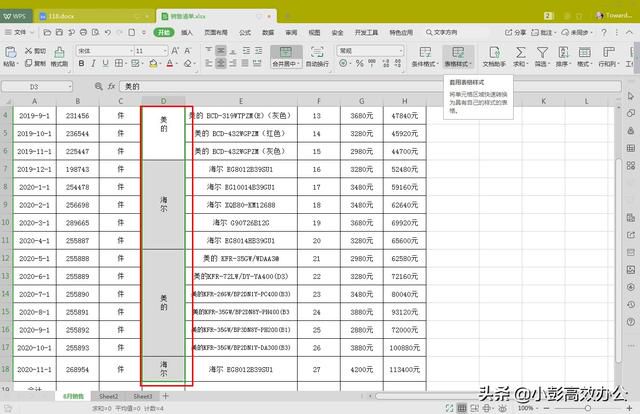Switch to the Page Layout tab
Screen dimensions: 640x414
click(216, 32)
